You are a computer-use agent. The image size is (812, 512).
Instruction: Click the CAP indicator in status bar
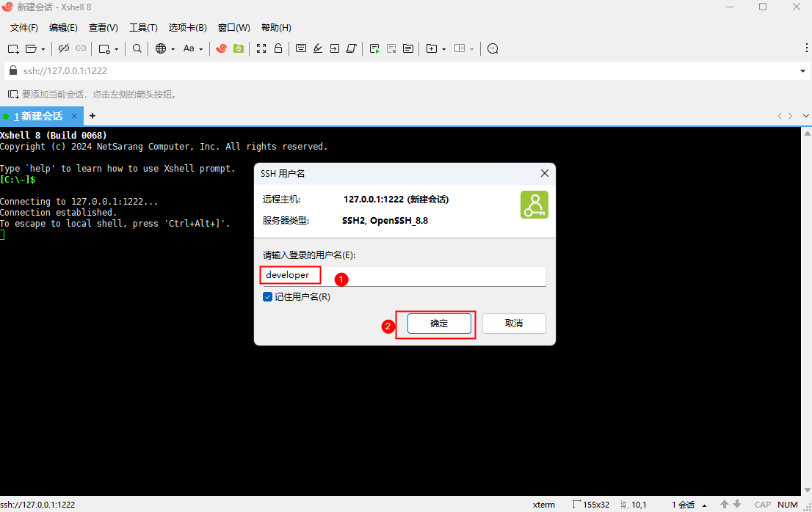(762, 505)
